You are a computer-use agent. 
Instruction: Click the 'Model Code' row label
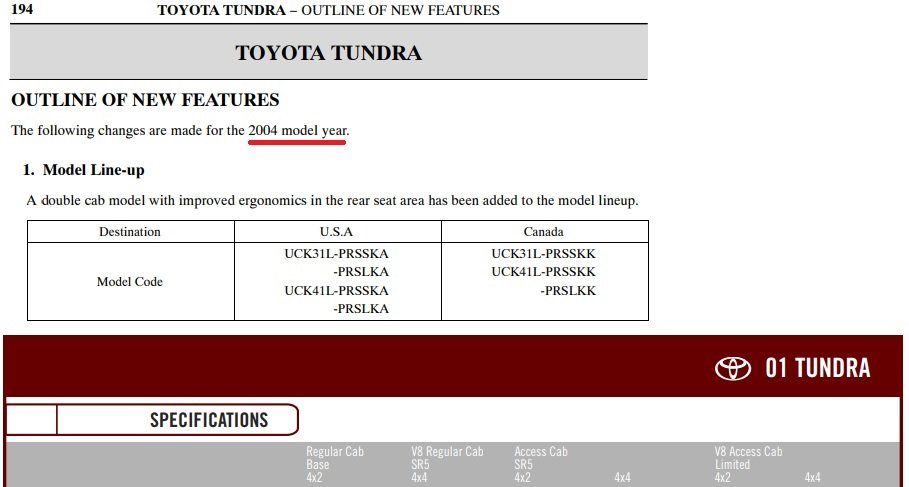point(130,282)
